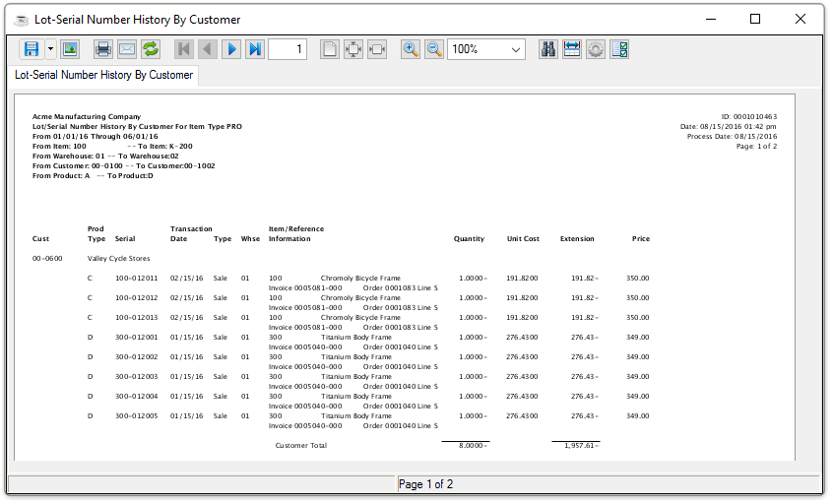Fit the whole page in view
833x504 pixels.
pos(353,49)
